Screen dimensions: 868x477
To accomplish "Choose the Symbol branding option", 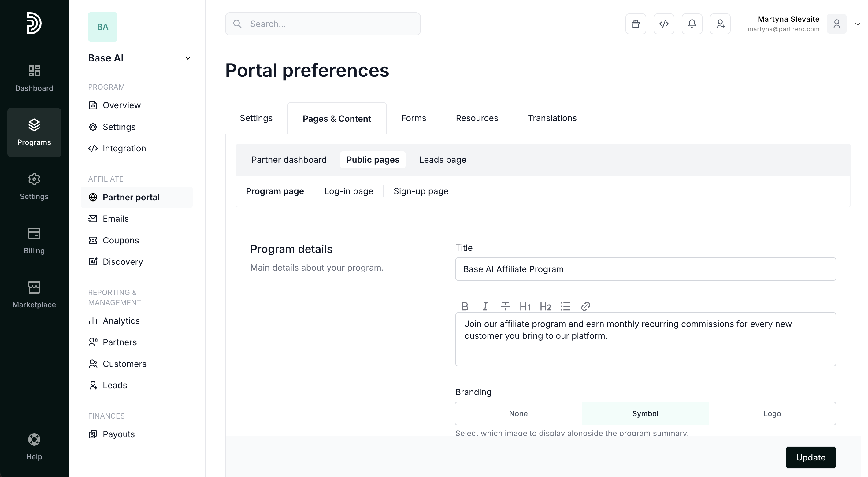I will 645,413.
